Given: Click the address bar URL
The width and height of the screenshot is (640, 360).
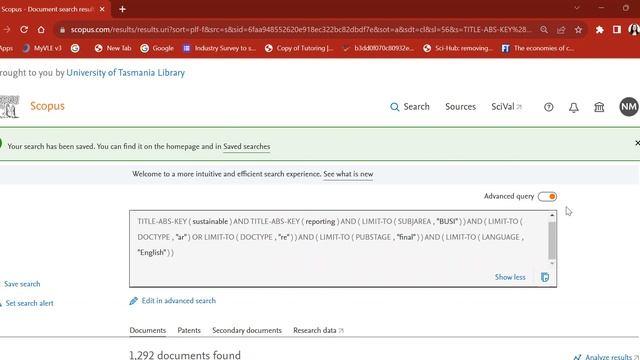Looking at the screenshot, I should click(x=301, y=29).
